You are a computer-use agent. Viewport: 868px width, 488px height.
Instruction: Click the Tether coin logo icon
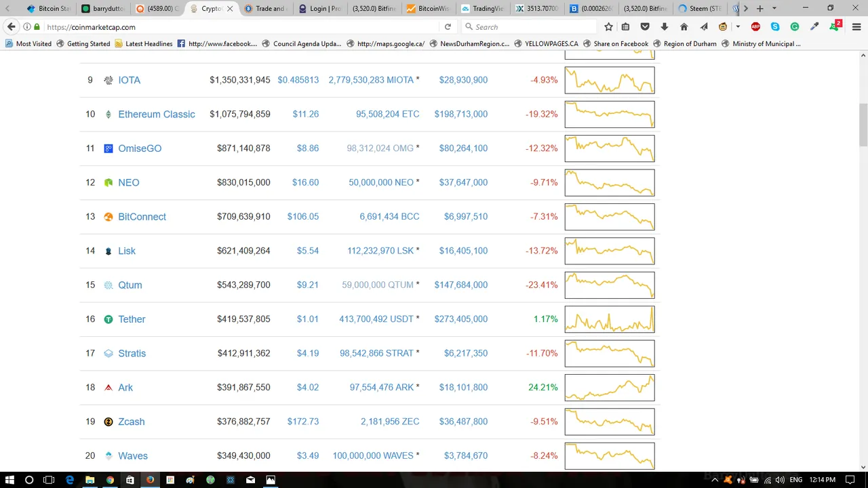tap(108, 319)
